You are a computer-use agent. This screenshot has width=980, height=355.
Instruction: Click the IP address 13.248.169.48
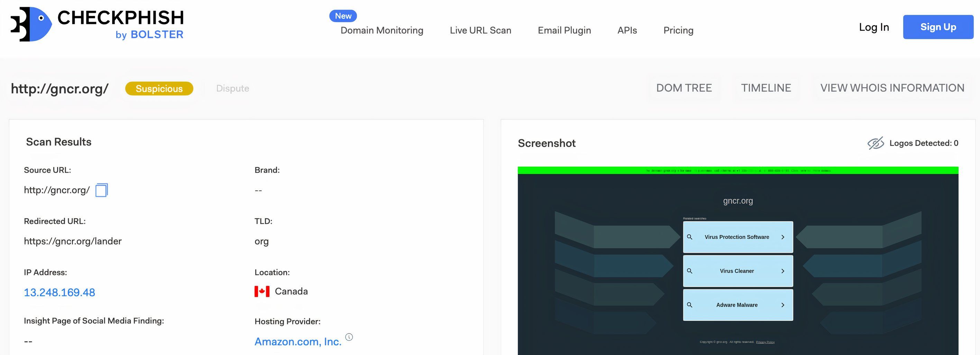click(x=59, y=292)
